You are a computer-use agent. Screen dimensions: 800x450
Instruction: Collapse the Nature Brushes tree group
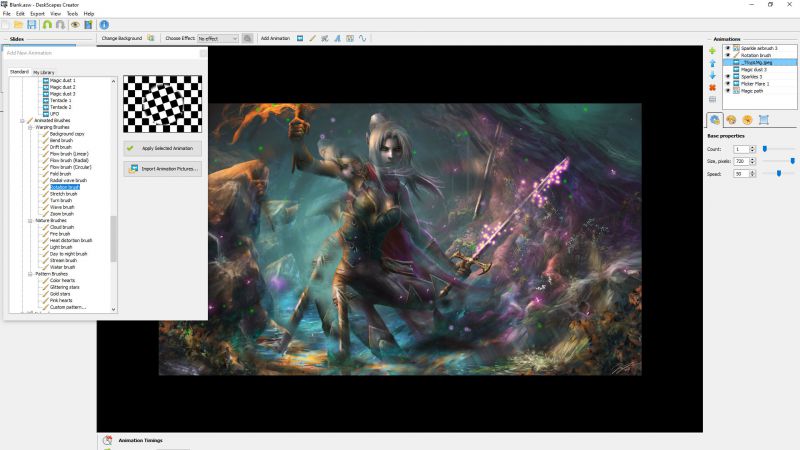coord(30,220)
